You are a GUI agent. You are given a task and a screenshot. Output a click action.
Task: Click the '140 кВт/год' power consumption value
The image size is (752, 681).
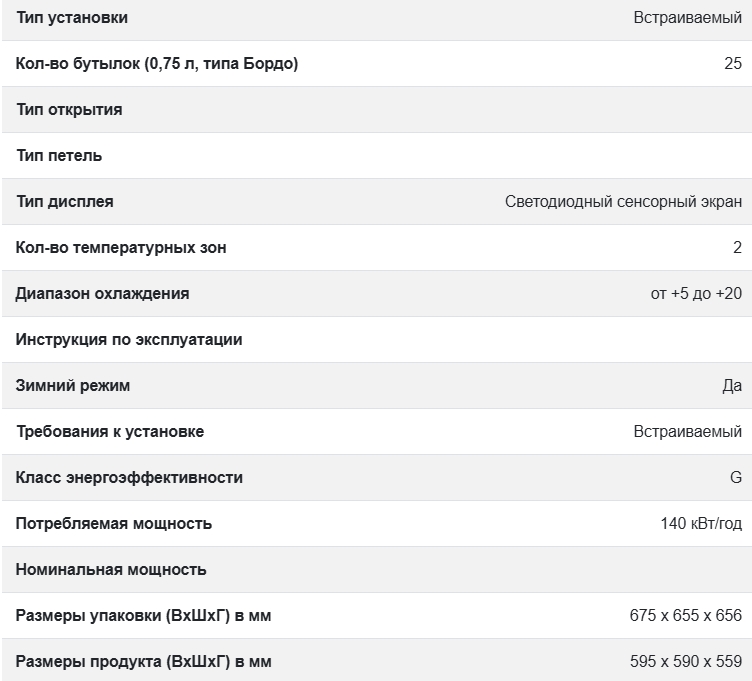[701, 524]
